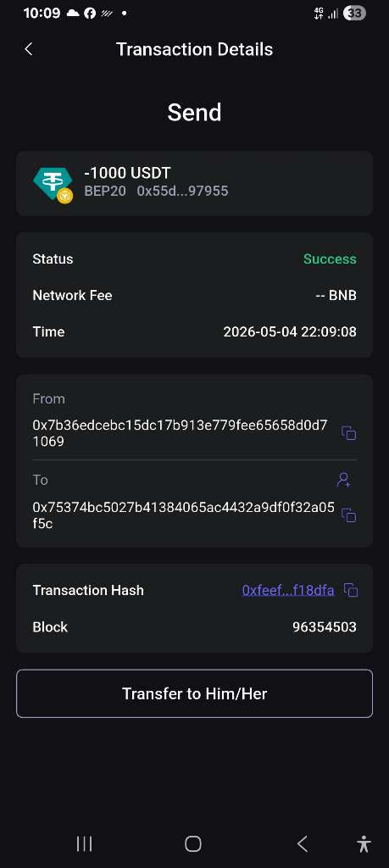This screenshot has width=389, height=868.
Task: Copy the To wallet address
Action: (x=348, y=515)
